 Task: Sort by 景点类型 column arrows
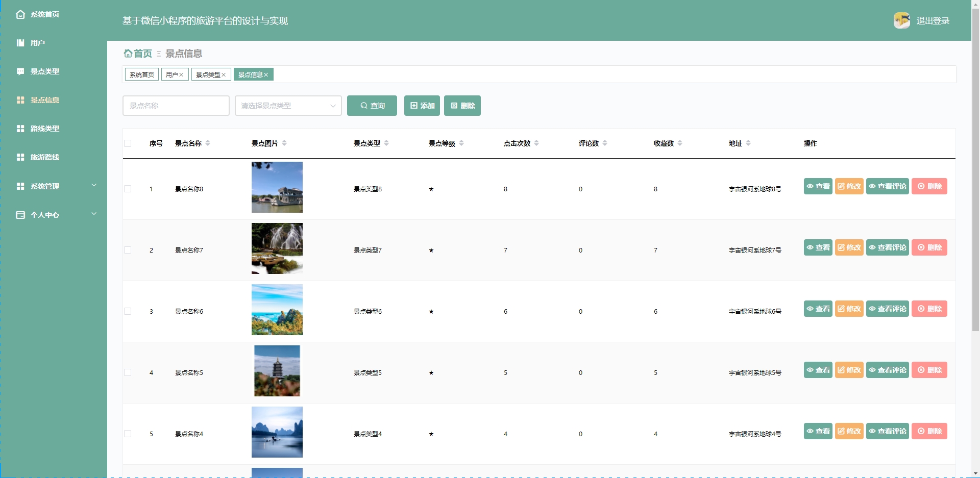386,143
